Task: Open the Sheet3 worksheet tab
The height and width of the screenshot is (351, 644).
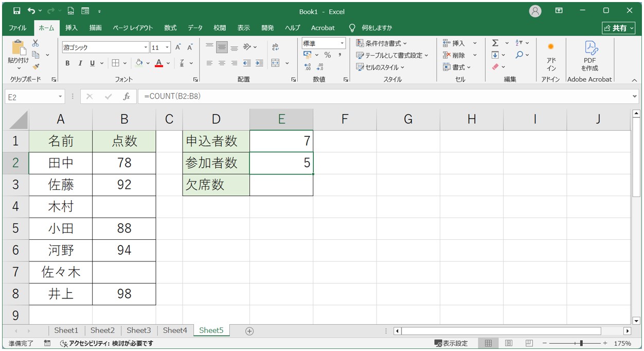Action: (138, 330)
